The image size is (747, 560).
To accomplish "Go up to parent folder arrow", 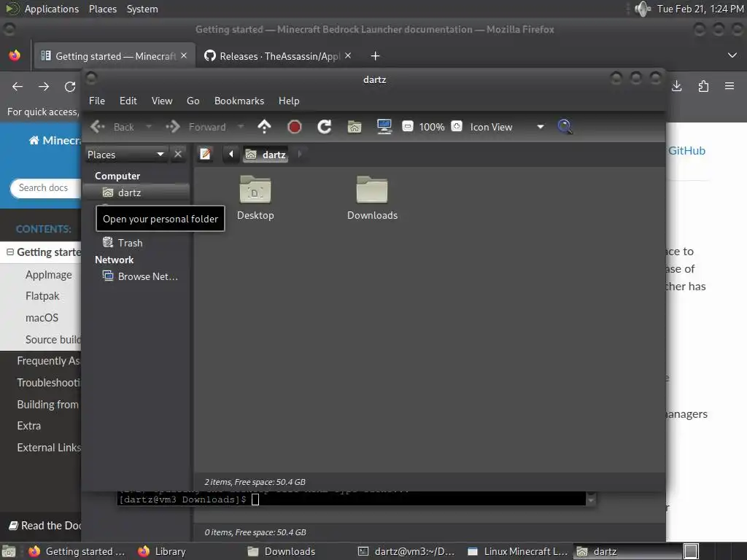I will (264, 127).
